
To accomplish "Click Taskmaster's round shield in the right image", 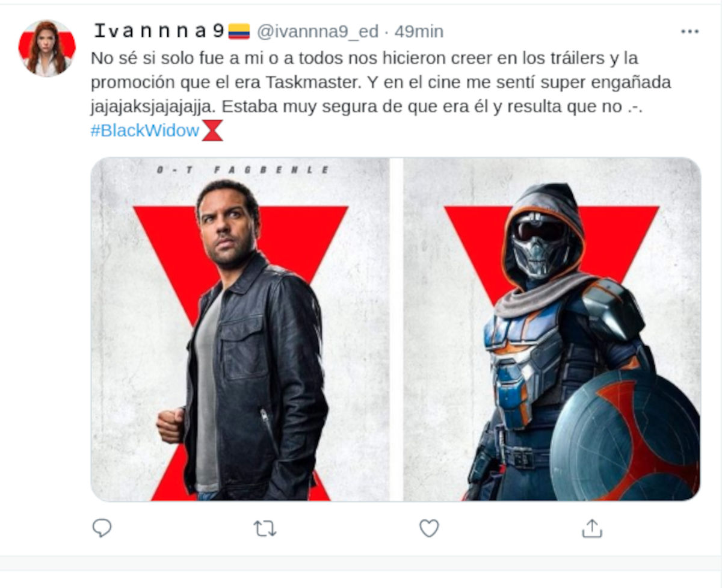I will [x=625, y=436].
